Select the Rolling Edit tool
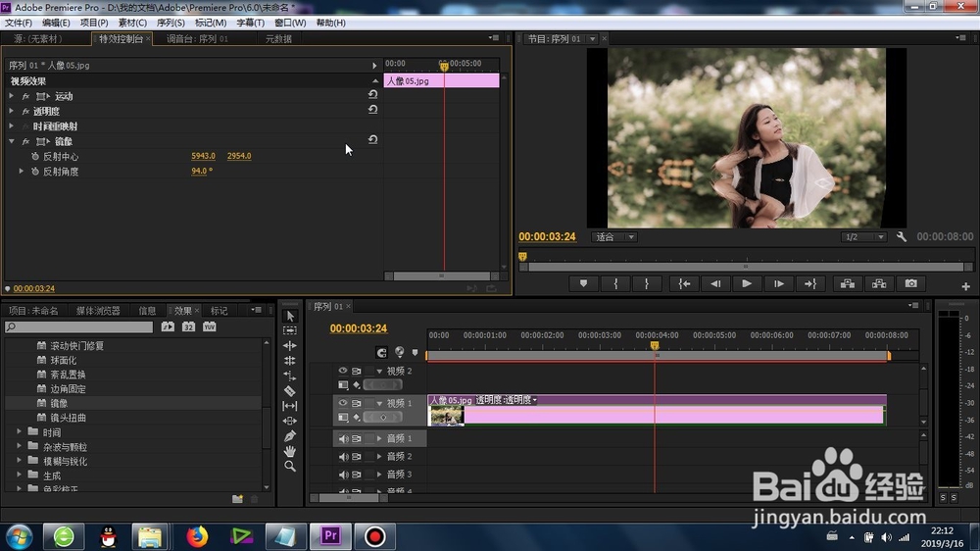This screenshot has width=980, height=551. pos(290,361)
